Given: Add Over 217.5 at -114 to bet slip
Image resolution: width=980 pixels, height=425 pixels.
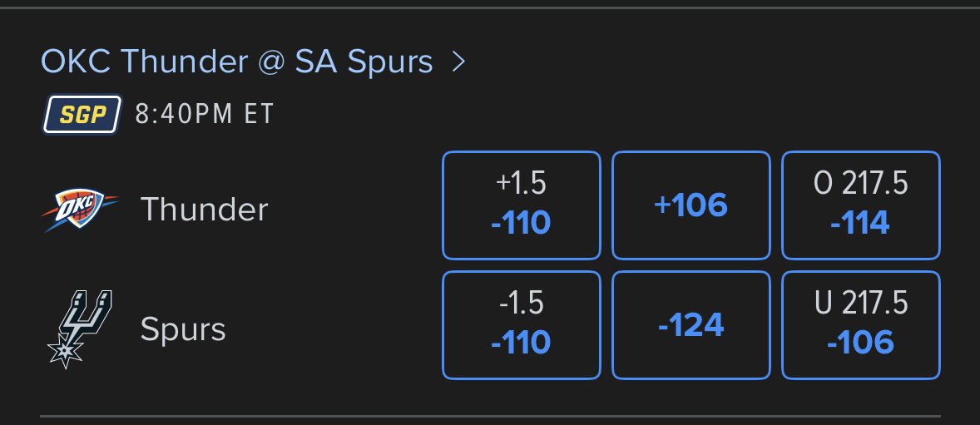Looking at the screenshot, I should pos(861,205).
